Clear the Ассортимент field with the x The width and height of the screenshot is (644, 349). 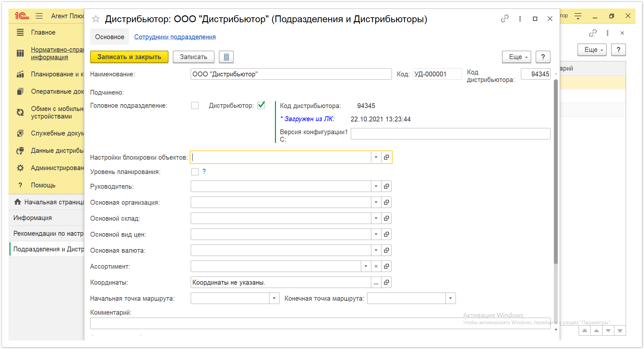pos(376,266)
